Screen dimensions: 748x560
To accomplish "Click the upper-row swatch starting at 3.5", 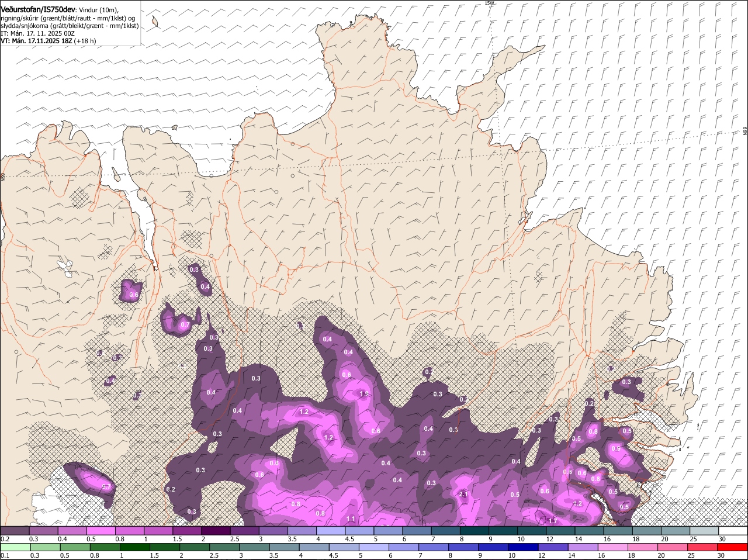I will point(302,531).
